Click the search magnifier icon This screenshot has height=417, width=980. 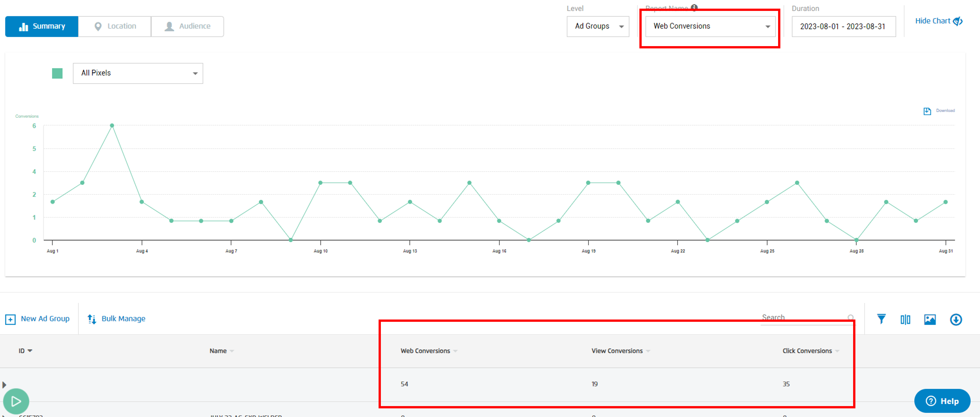click(851, 317)
